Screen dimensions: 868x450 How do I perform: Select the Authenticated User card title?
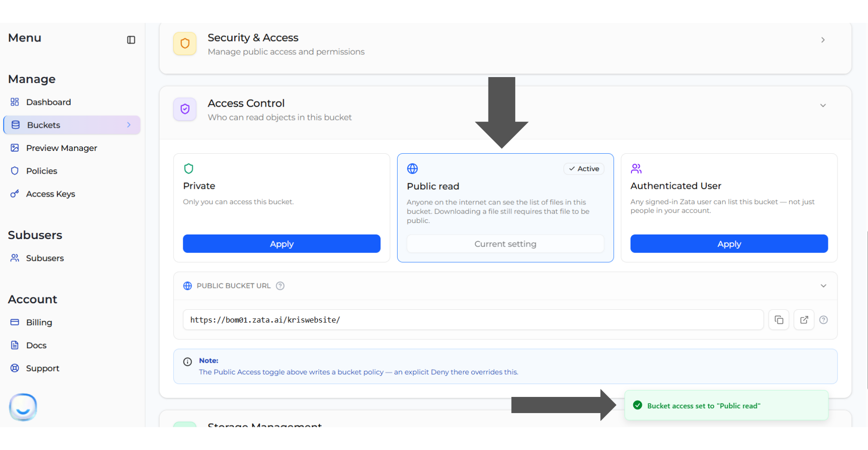tap(676, 186)
